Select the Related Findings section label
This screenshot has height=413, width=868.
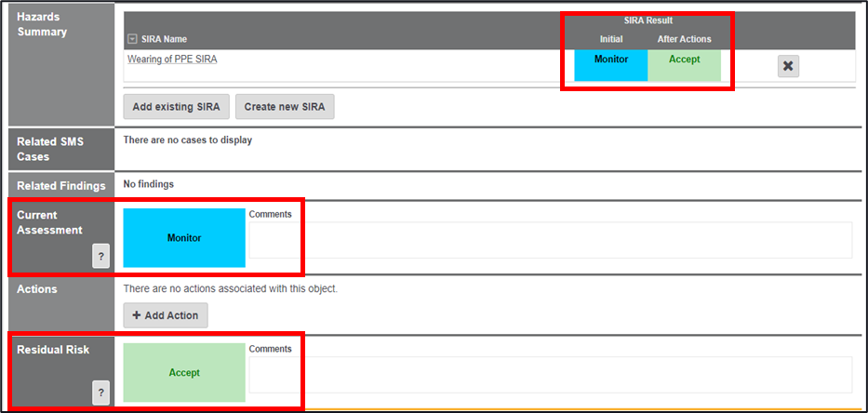point(60,185)
